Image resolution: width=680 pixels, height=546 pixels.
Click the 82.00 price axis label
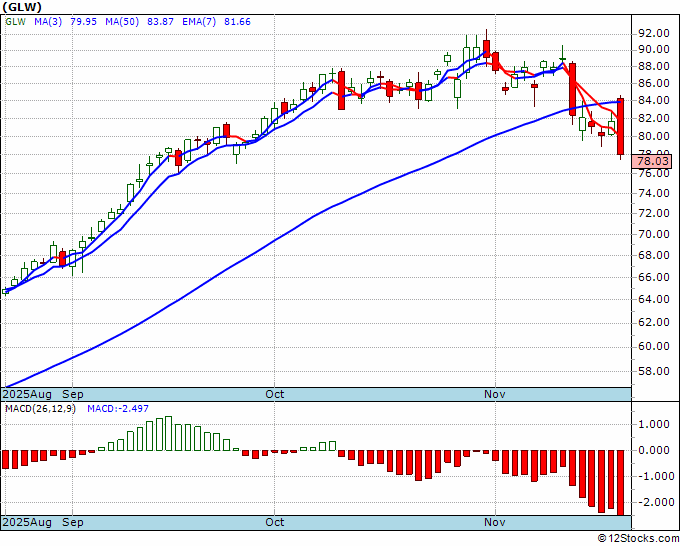tap(654, 118)
